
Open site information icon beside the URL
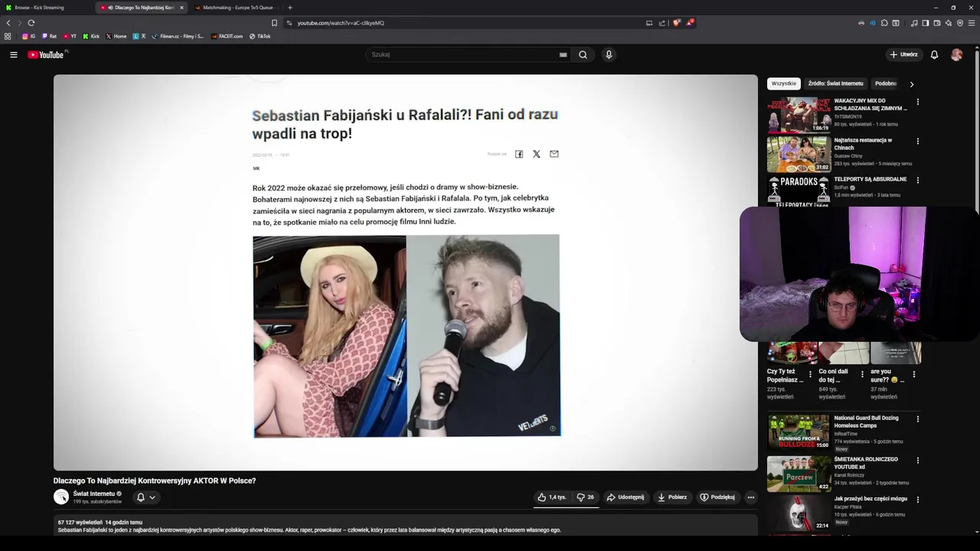[x=289, y=23]
